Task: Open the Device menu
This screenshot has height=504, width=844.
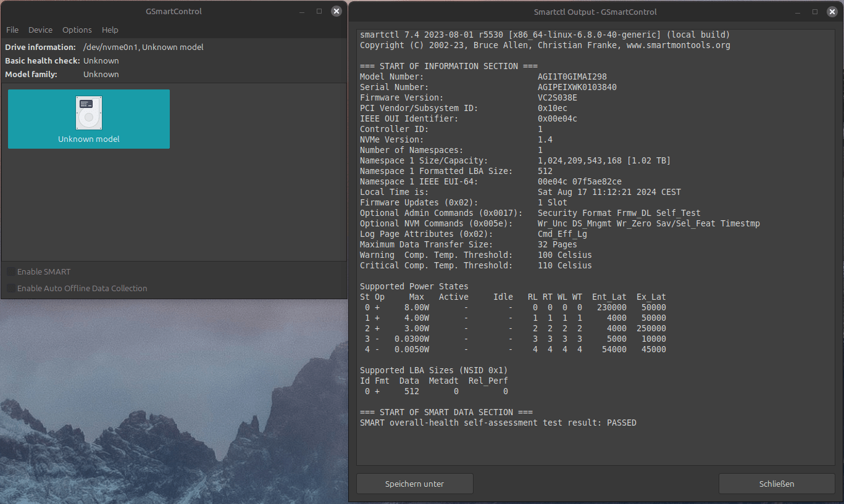Action: pos(41,30)
